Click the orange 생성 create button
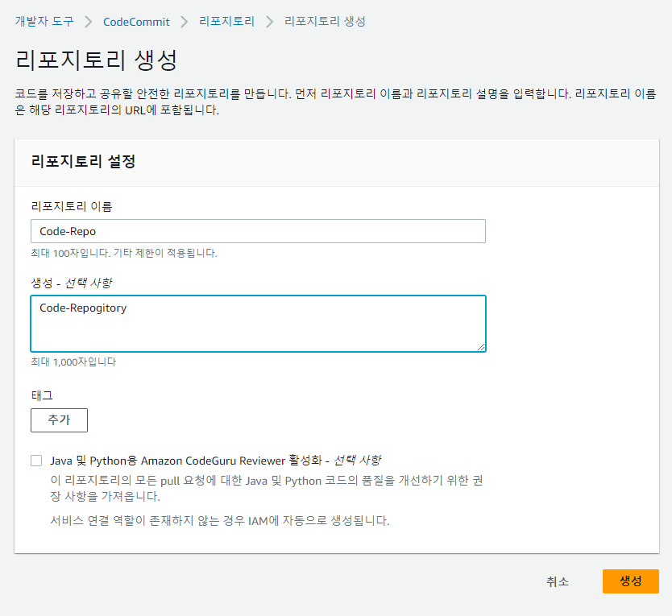Viewport: 672px width, 616px height. (x=630, y=581)
